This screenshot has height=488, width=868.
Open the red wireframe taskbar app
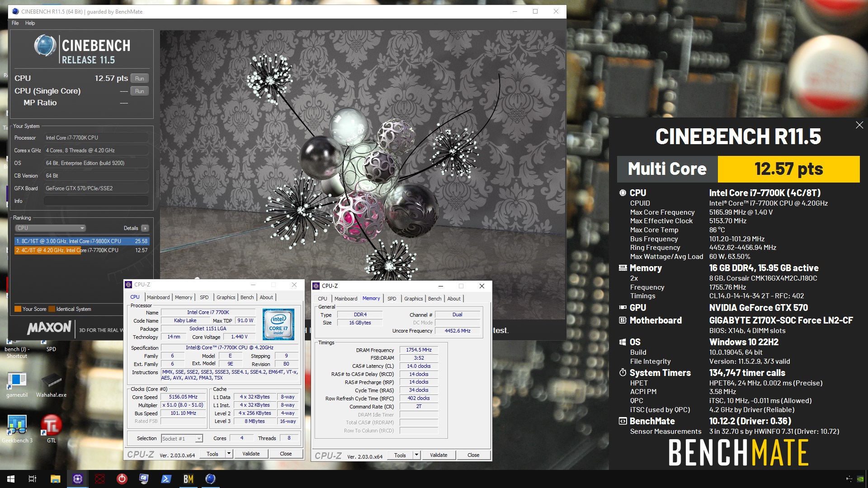tap(100, 479)
